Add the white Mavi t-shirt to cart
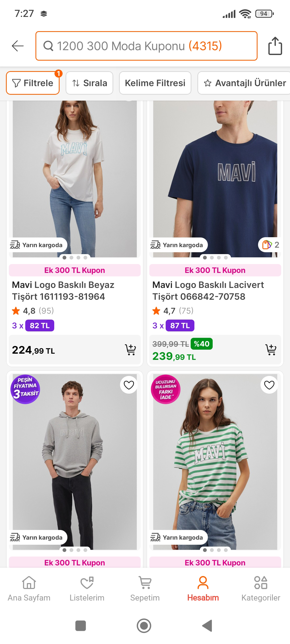Screen dimensions: 290x644 coord(130,350)
